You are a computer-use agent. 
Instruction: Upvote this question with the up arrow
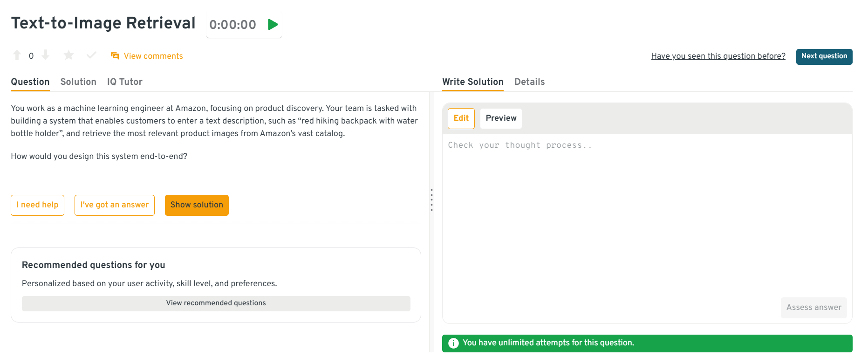[17, 55]
